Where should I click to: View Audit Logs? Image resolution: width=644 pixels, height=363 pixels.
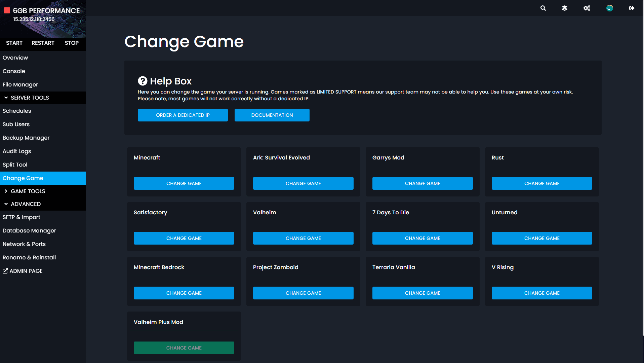click(43, 151)
